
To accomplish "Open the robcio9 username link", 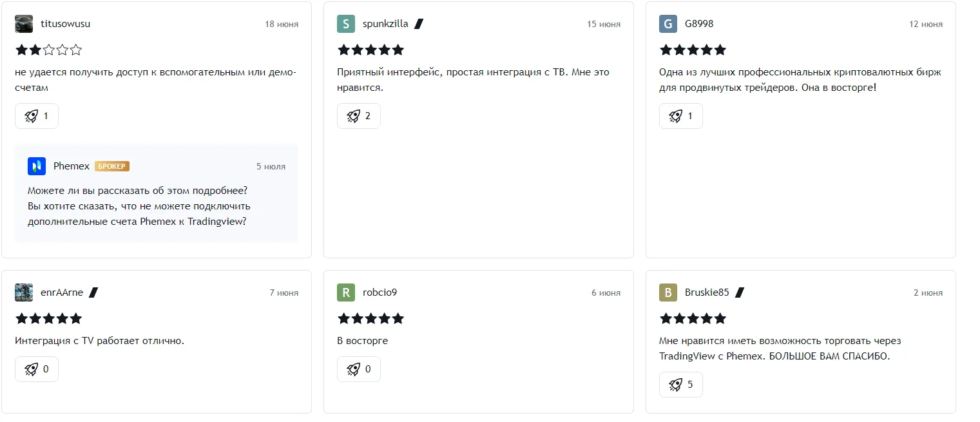I will click(x=380, y=293).
